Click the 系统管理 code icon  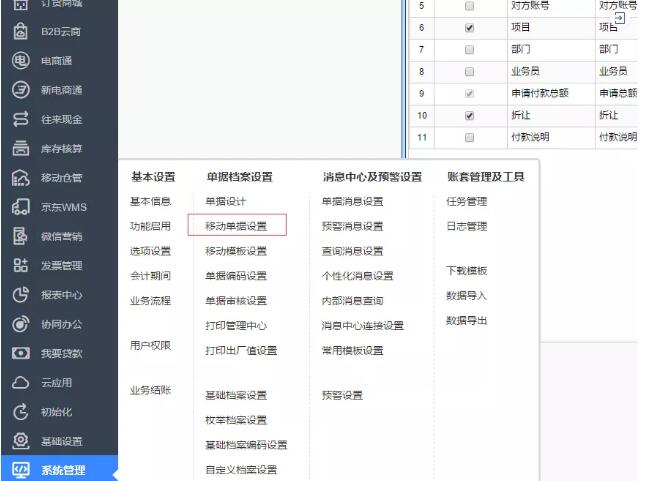click(x=21, y=470)
